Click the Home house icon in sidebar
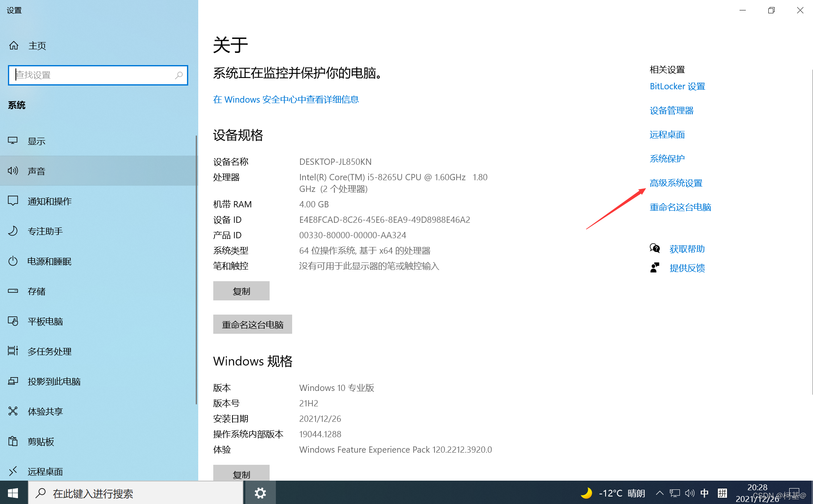 (14, 45)
